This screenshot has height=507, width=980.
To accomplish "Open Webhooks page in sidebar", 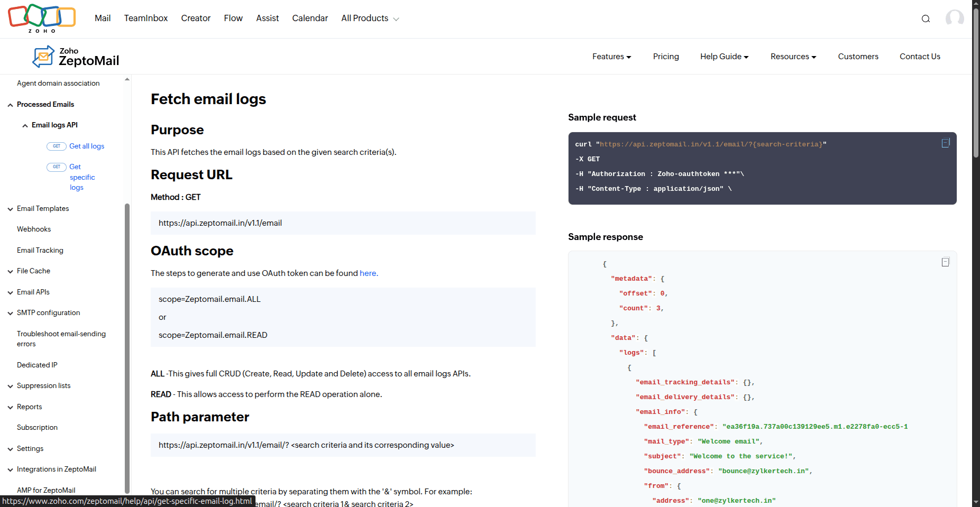I will pyautogui.click(x=34, y=229).
